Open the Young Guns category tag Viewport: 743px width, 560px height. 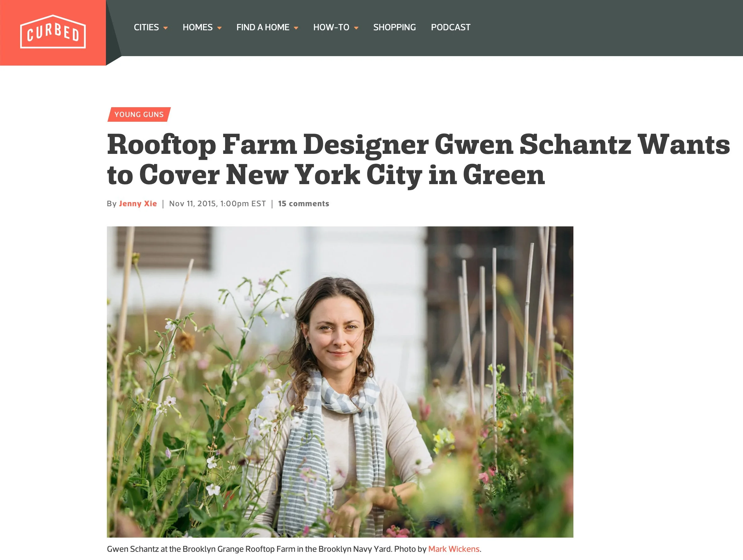coord(139,114)
